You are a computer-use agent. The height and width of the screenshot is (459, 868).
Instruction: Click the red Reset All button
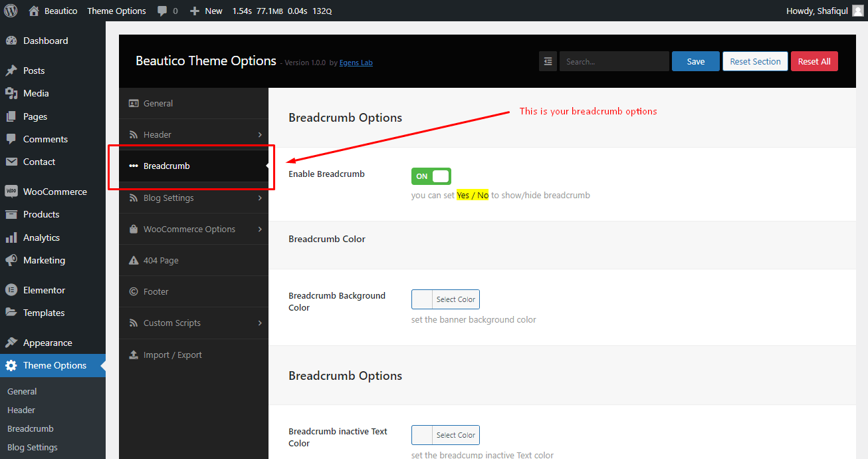(x=814, y=61)
